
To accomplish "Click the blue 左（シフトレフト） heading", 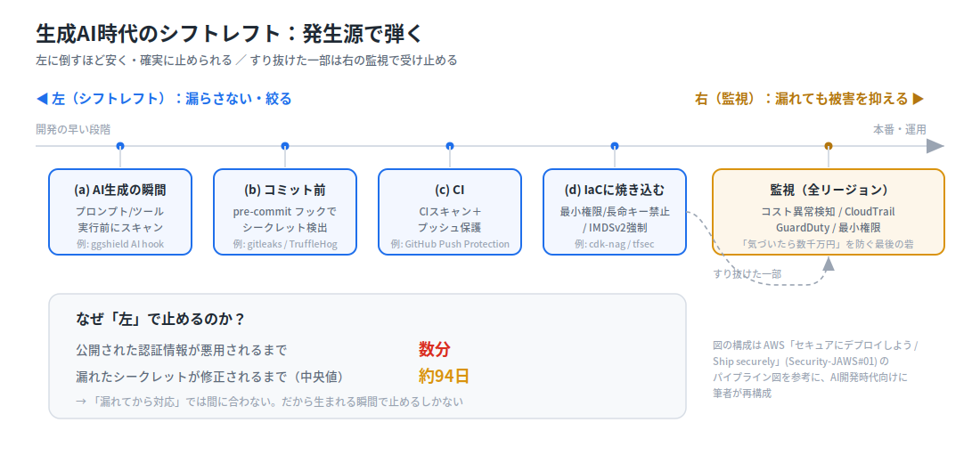I will pos(164,99).
